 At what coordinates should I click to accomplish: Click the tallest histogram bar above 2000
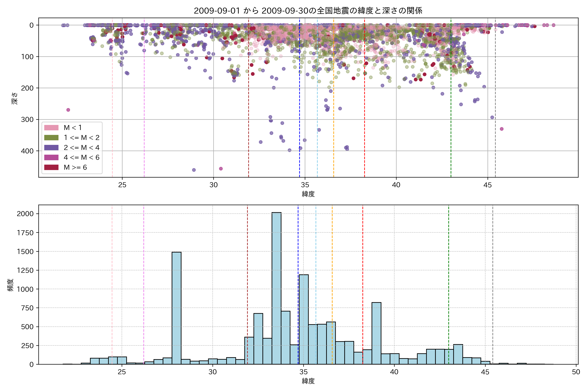(x=276, y=287)
